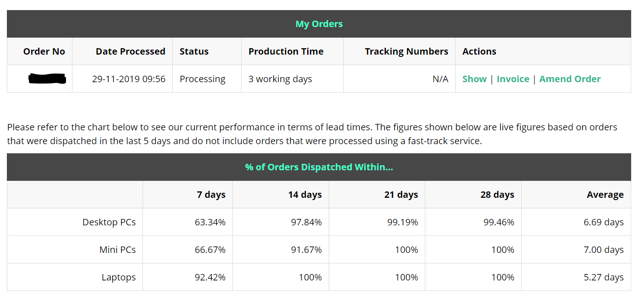Click the Average column header
644x302 pixels.
(x=605, y=195)
